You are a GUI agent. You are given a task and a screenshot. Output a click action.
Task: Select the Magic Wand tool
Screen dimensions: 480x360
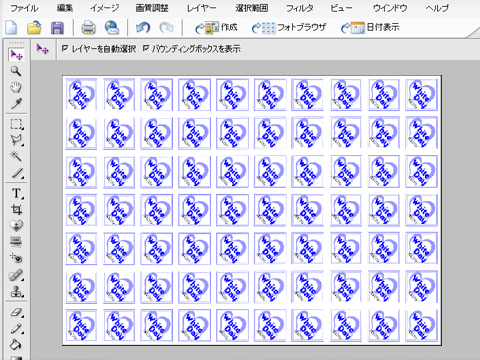tap(16, 156)
